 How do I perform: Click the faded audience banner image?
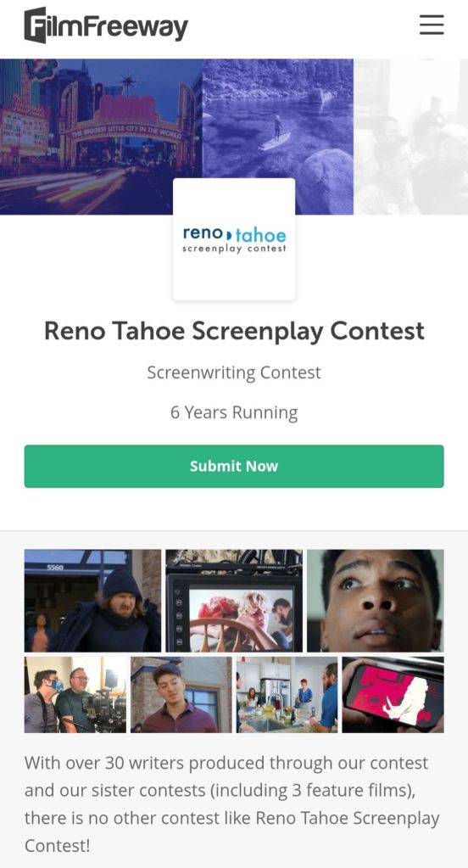coord(410,137)
